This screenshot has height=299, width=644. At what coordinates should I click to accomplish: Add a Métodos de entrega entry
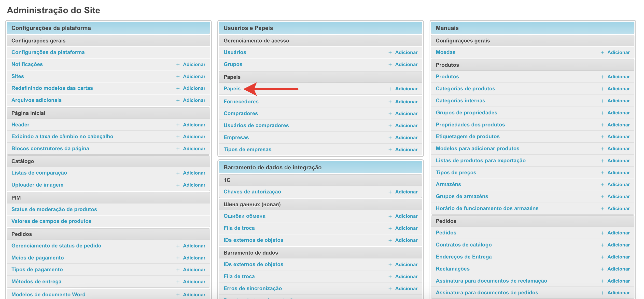click(x=194, y=282)
